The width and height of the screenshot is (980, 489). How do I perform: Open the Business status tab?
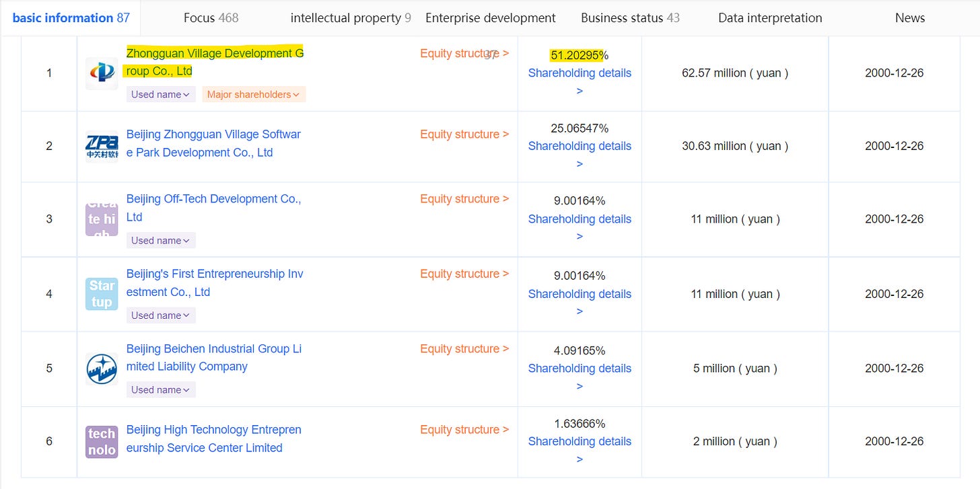(x=631, y=18)
